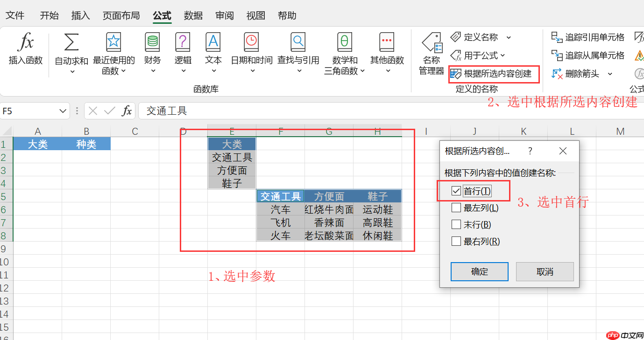Click Trace Precedents (追踪引用单元格)

click(587, 37)
